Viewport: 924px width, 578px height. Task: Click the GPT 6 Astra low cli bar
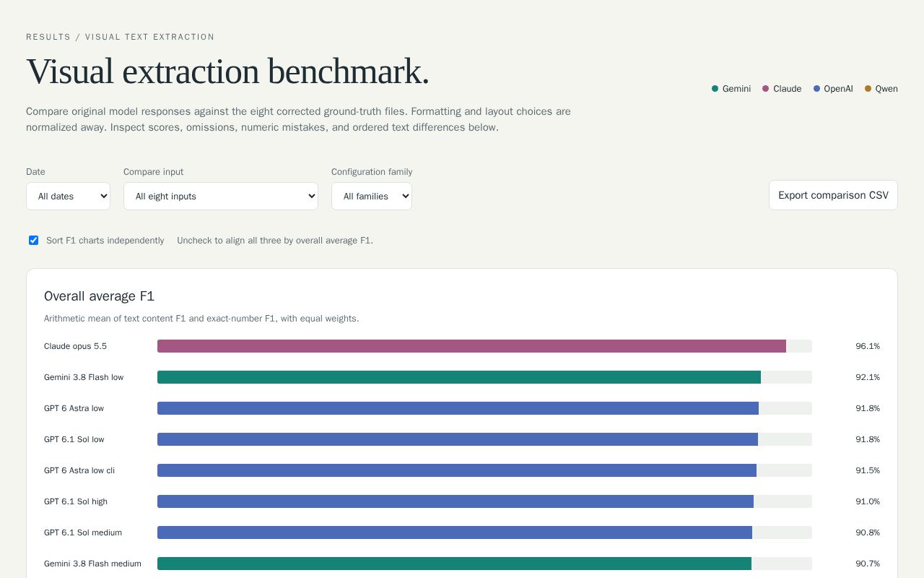[x=457, y=470]
